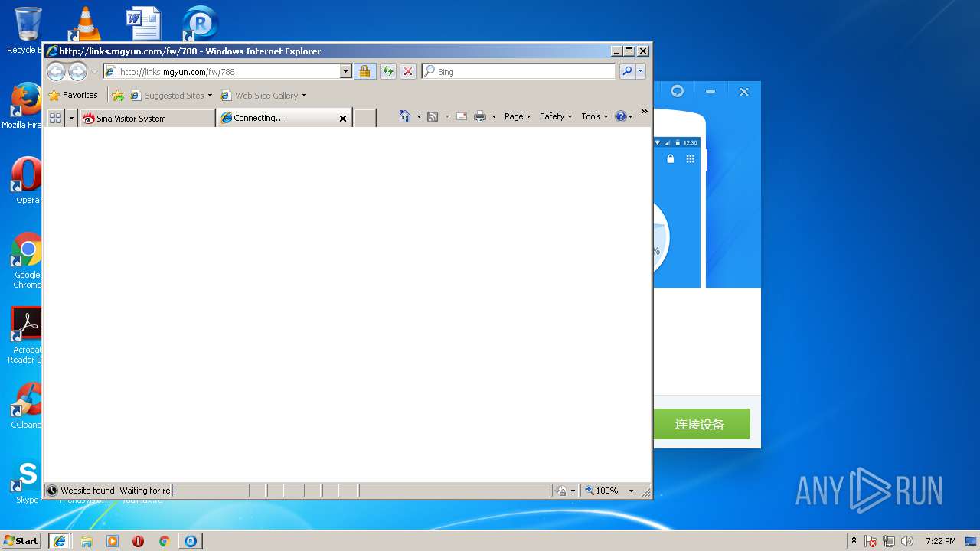Close the Connecting... tab
Viewport: 980px width, 551px height.
[343, 119]
